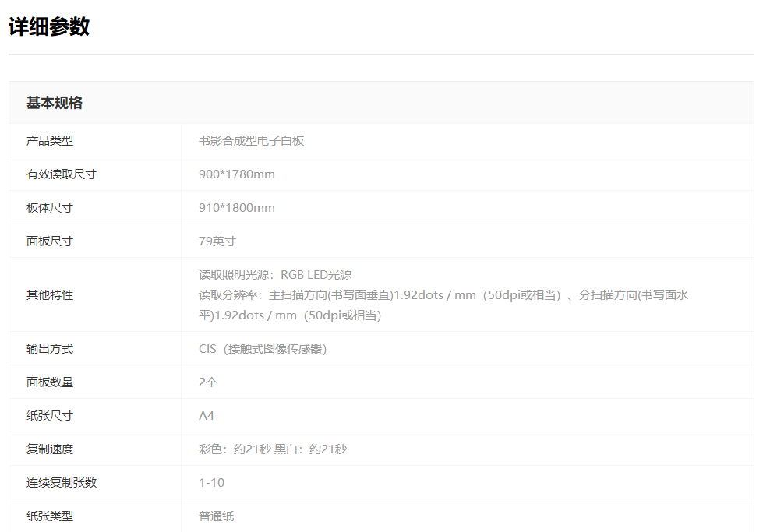
Task: Select the 79英寸 panel size value
Action: (x=217, y=241)
